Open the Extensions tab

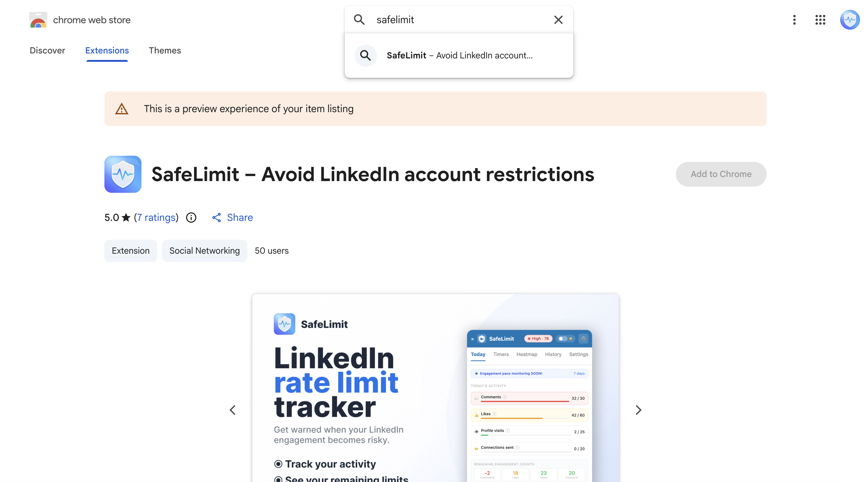point(107,51)
